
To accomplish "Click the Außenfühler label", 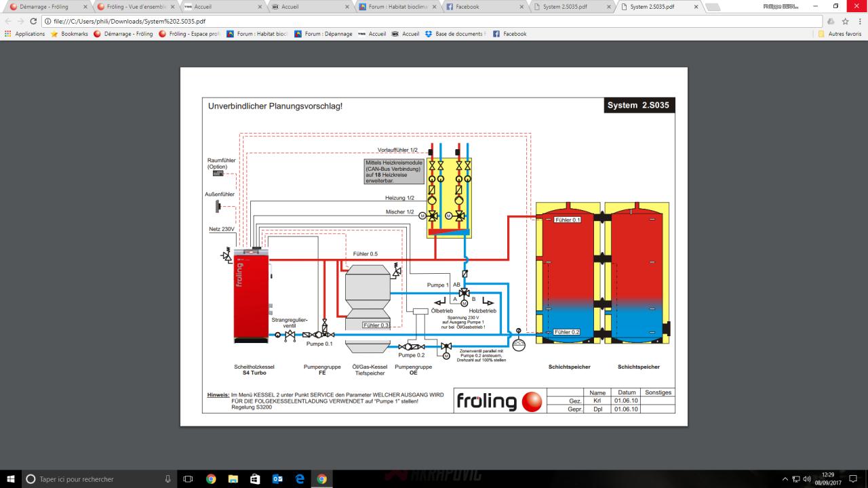I will click(220, 194).
